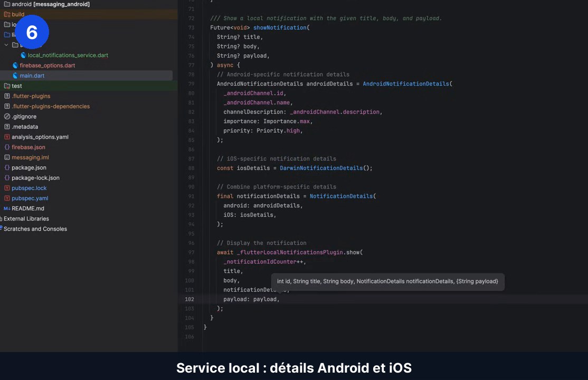Click "String? title," parameter on line 74
The height and width of the screenshot is (380, 588).
click(240, 37)
